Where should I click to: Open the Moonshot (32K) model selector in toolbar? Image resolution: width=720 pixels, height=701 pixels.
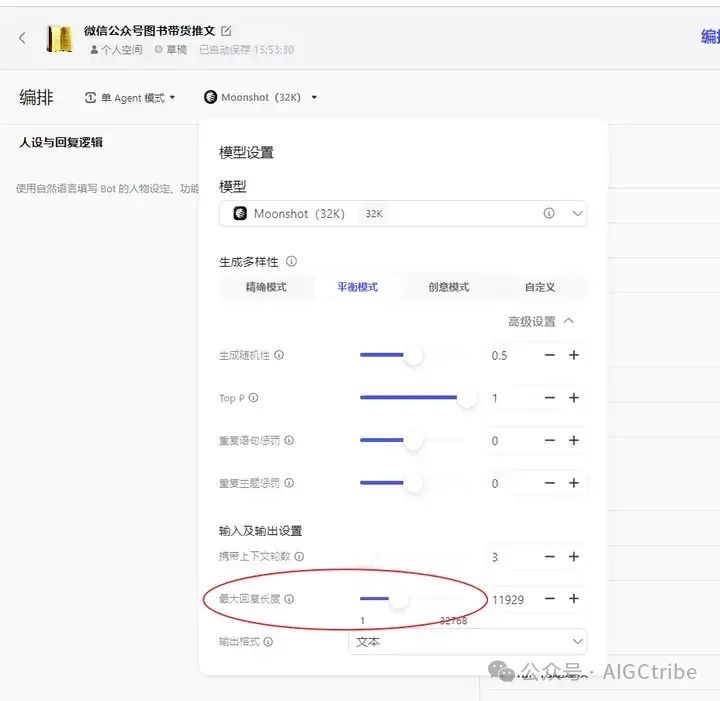pyautogui.click(x=261, y=97)
